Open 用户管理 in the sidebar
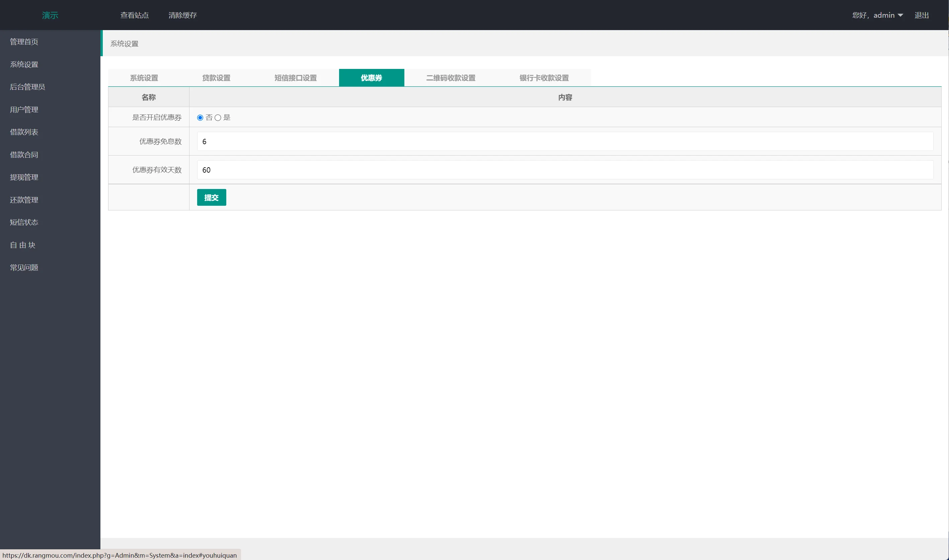Viewport: 949px width, 560px height. click(x=24, y=109)
